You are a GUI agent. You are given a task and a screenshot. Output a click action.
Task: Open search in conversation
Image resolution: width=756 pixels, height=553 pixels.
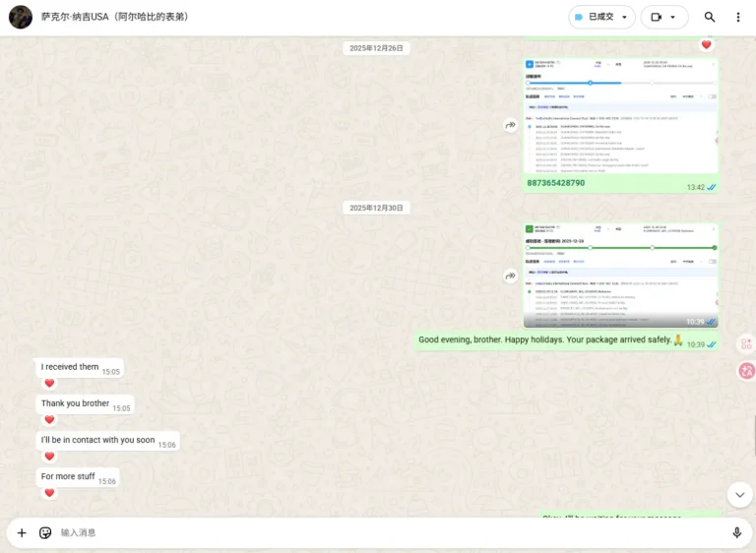tap(709, 17)
